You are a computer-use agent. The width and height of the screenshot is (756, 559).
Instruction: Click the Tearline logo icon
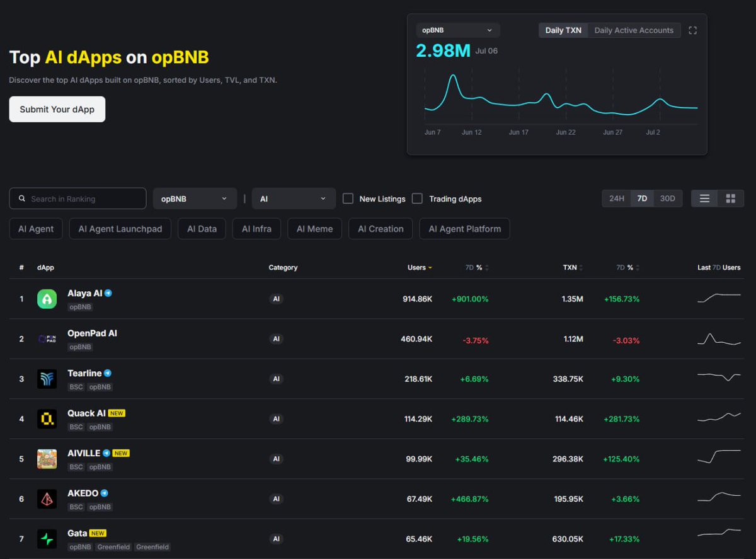[47, 379]
